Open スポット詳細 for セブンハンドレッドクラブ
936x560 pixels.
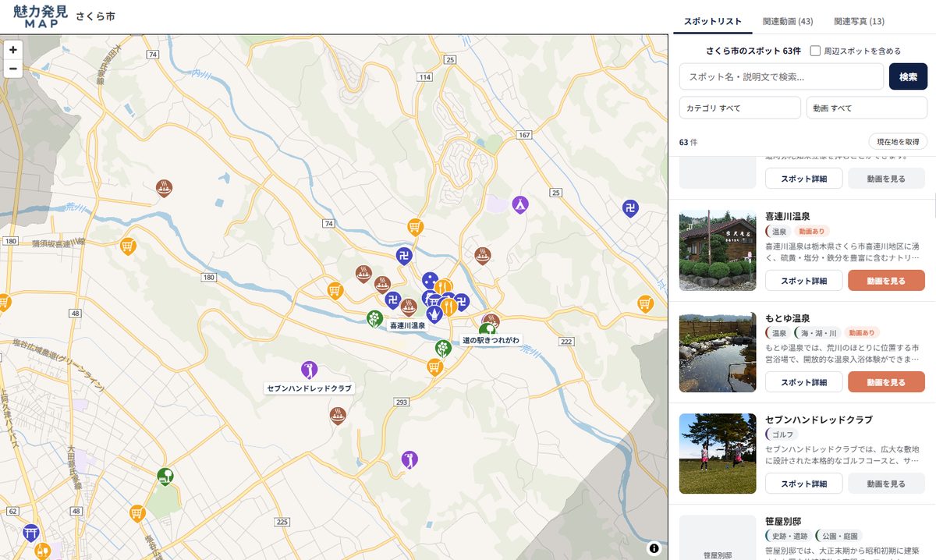(x=803, y=484)
